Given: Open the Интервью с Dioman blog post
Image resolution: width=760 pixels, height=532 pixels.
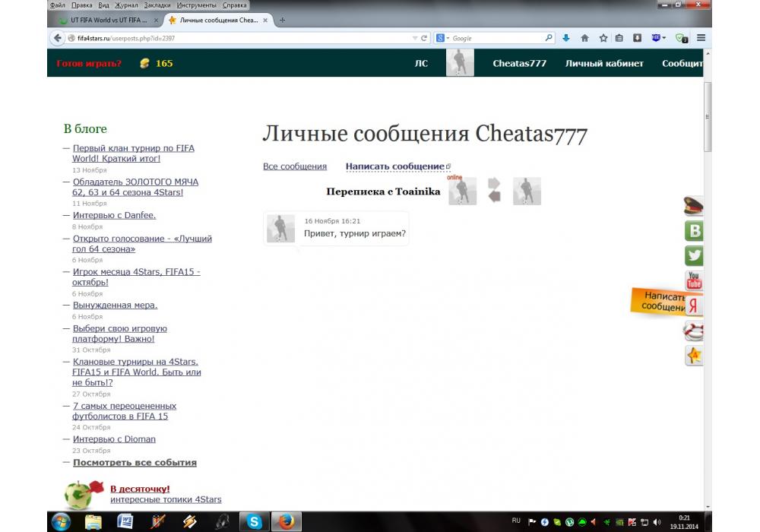Looking at the screenshot, I should point(114,439).
